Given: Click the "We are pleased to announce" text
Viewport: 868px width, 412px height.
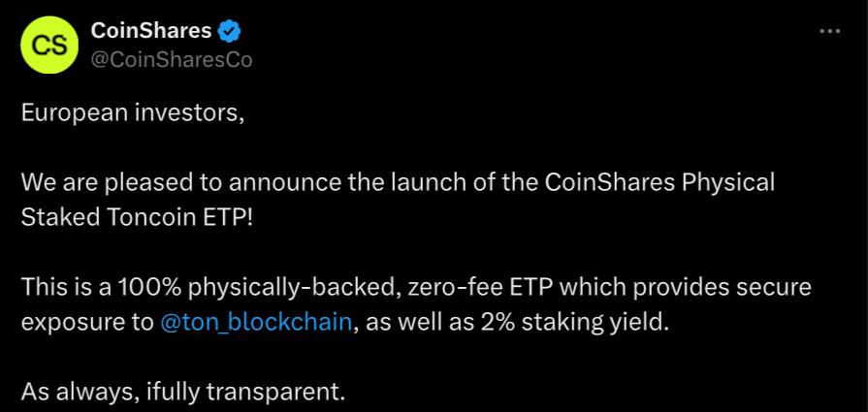Looking at the screenshot, I should pos(145,182).
